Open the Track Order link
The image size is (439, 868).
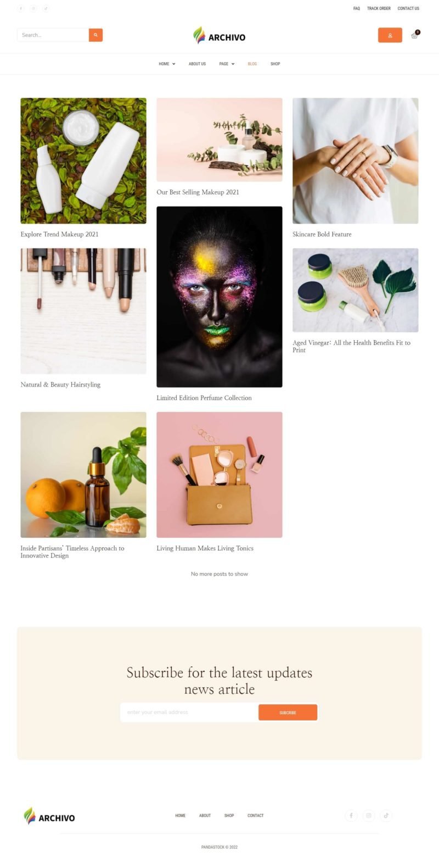(x=379, y=8)
